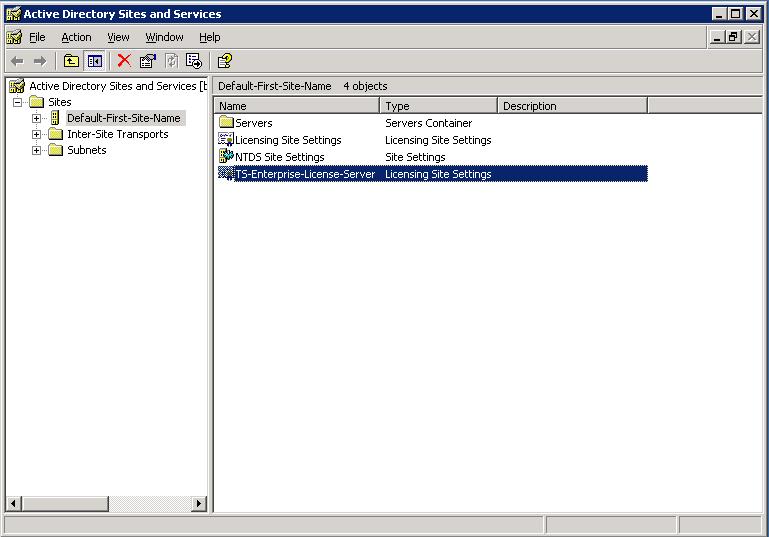This screenshot has height=537, width=769.
Task: Toggle the Show/Hide Console Tree icon
Action: click(95, 61)
